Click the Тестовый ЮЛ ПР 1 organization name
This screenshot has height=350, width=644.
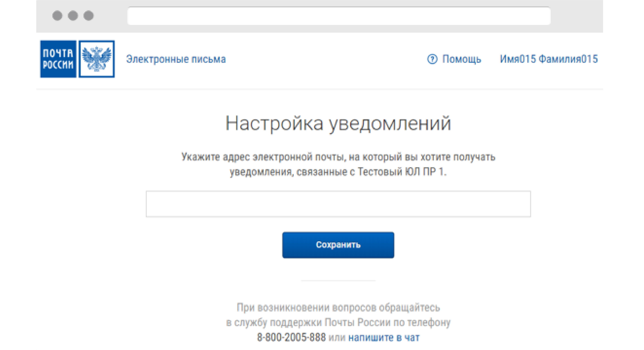tap(401, 172)
